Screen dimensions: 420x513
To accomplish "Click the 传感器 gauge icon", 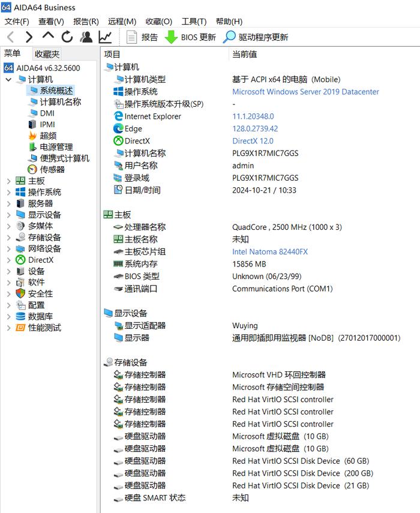I will [32, 169].
